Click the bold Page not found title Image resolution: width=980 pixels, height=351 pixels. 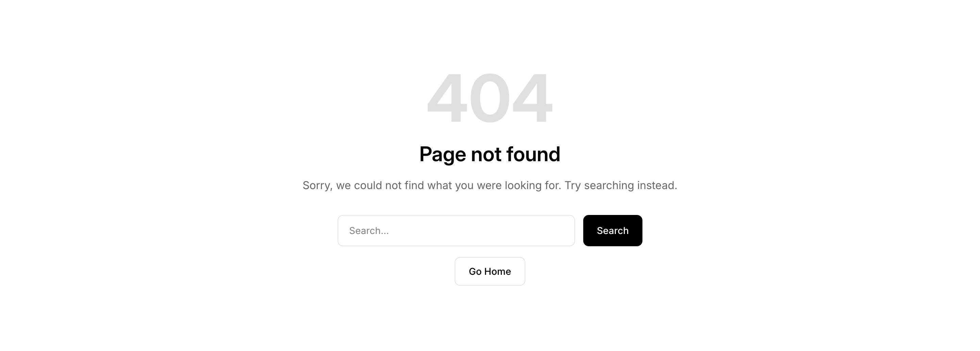[x=490, y=154]
